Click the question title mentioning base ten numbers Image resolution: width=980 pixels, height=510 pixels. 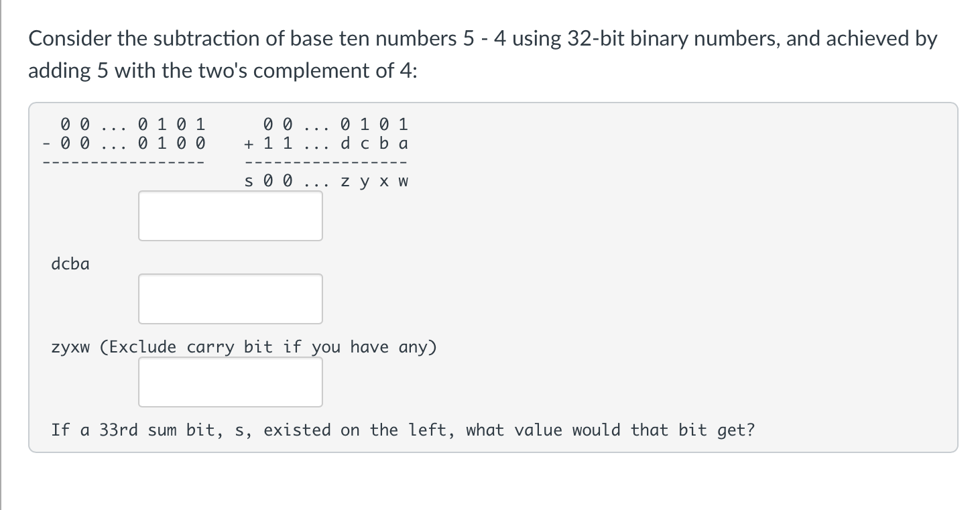[469, 38]
